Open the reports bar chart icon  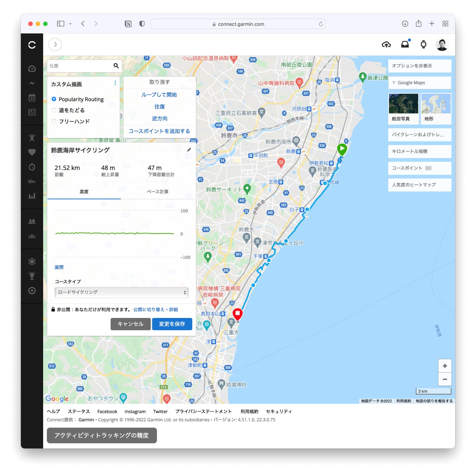tap(32, 196)
